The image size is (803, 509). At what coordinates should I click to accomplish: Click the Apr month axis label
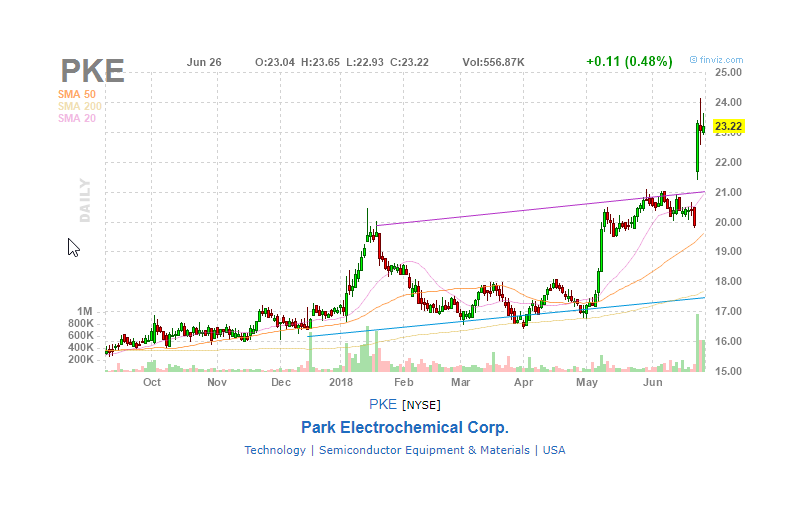point(524,383)
